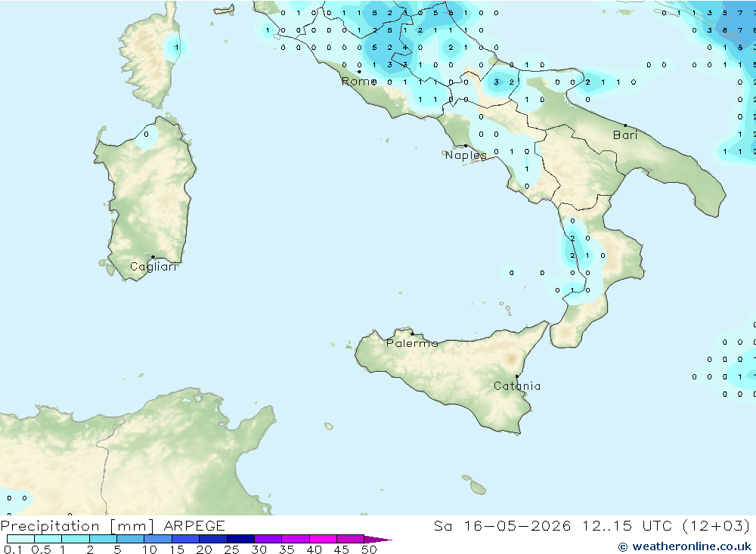Viewport: 756px width, 554px height.
Task: Click the Naples city label
Action: [466, 155]
